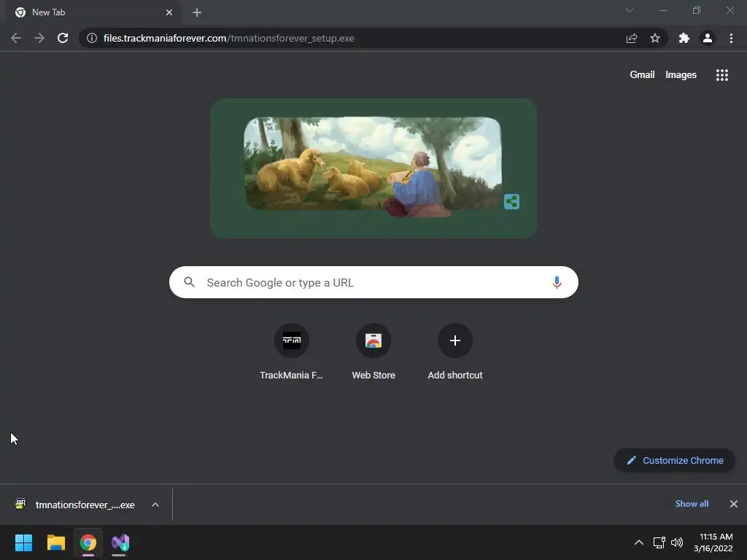
Task: Open network status tray icon
Action: (x=659, y=542)
